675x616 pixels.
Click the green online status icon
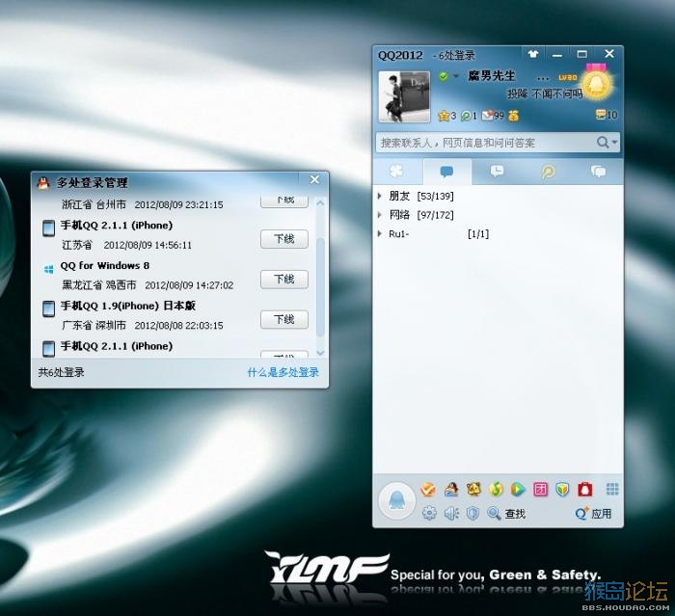[443, 76]
